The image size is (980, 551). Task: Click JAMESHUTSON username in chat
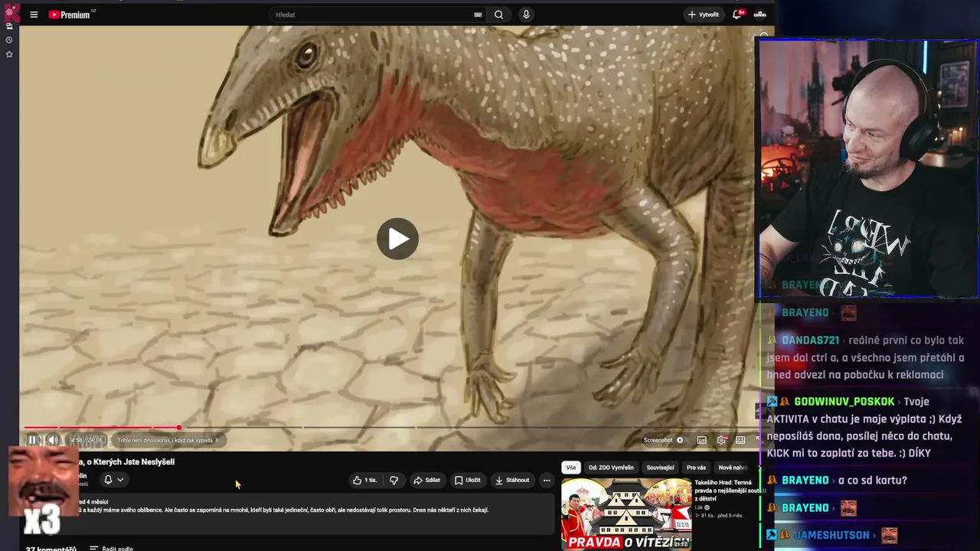[831, 536]
